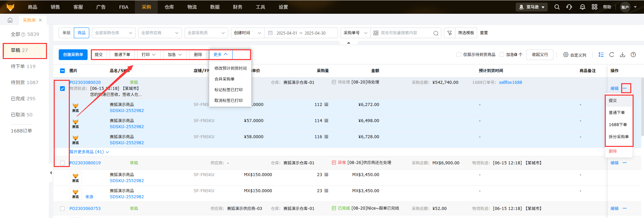Image resolution: width=644 pixels, height=218 pixels.
Task: Click the toolbar 提交 button
Action: click(99, 55)
